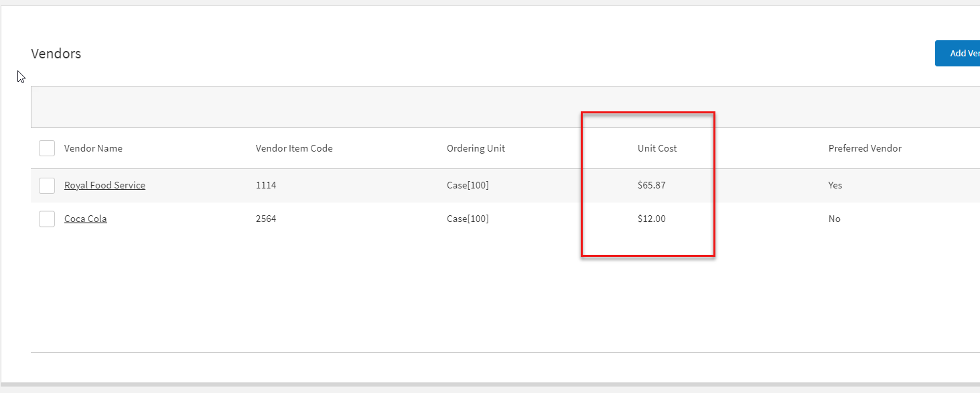Click the $65.87 unit cost value

coord(652,186)
